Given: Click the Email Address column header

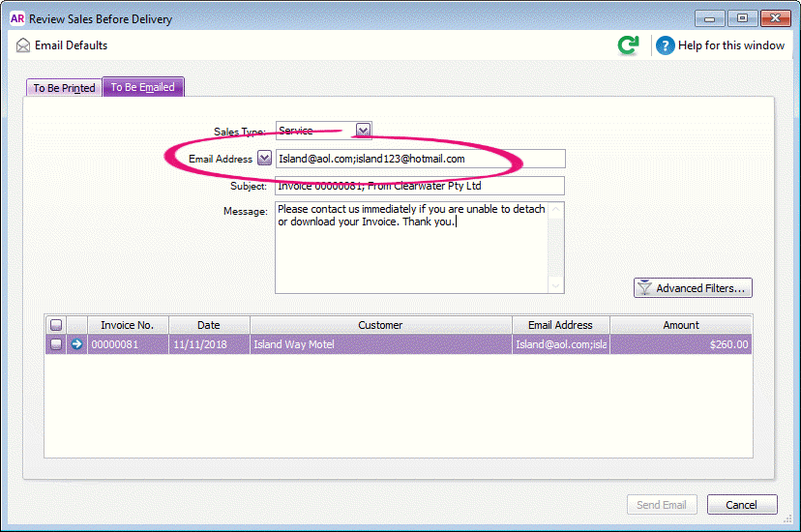Looking at the screenshot, I should [560, 325].
